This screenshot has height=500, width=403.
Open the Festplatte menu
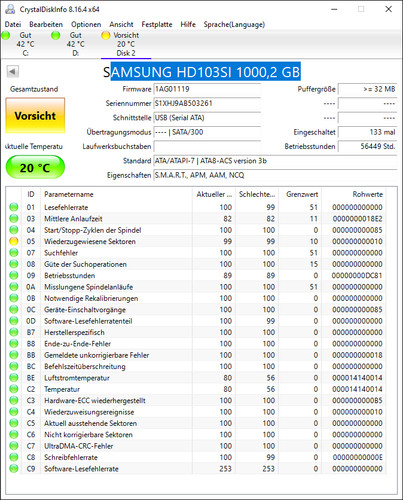157,24
